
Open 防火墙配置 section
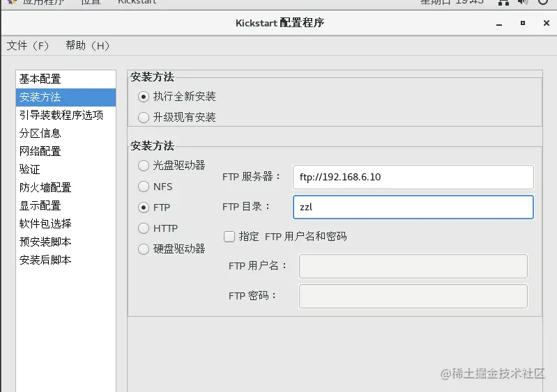[x=66, y=188]
